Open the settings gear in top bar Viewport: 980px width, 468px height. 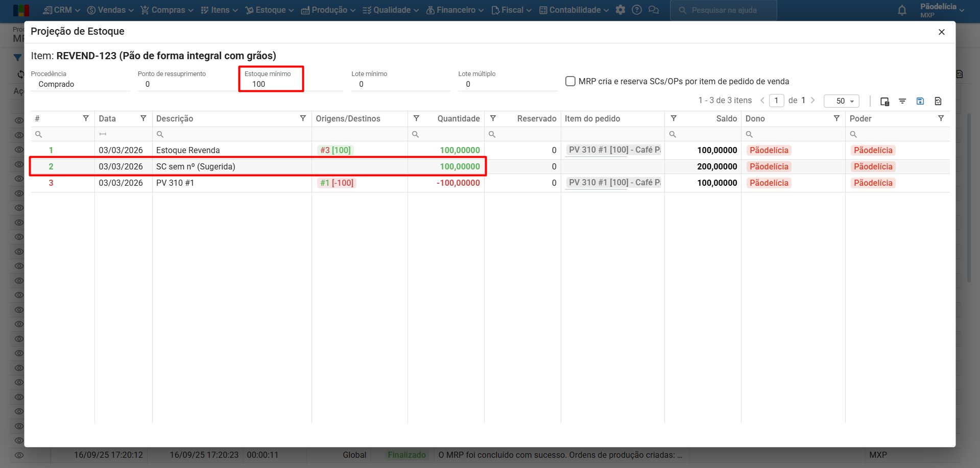(620, 10)
